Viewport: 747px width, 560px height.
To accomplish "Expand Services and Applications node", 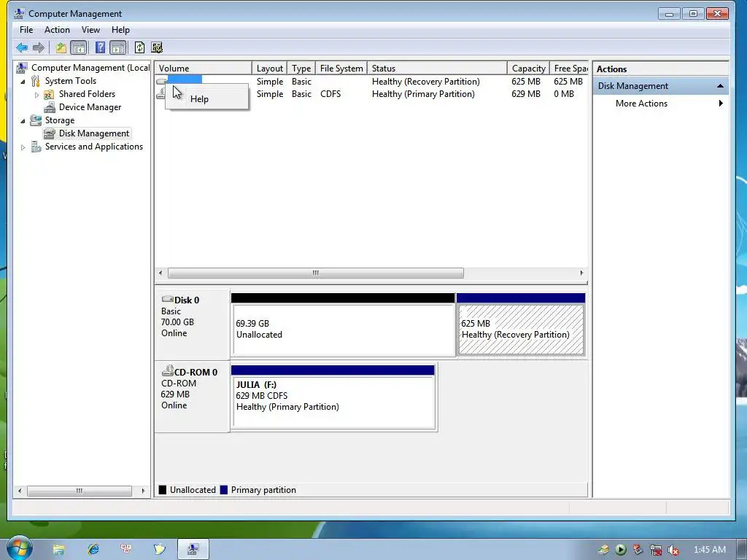I will click(23, 147).
